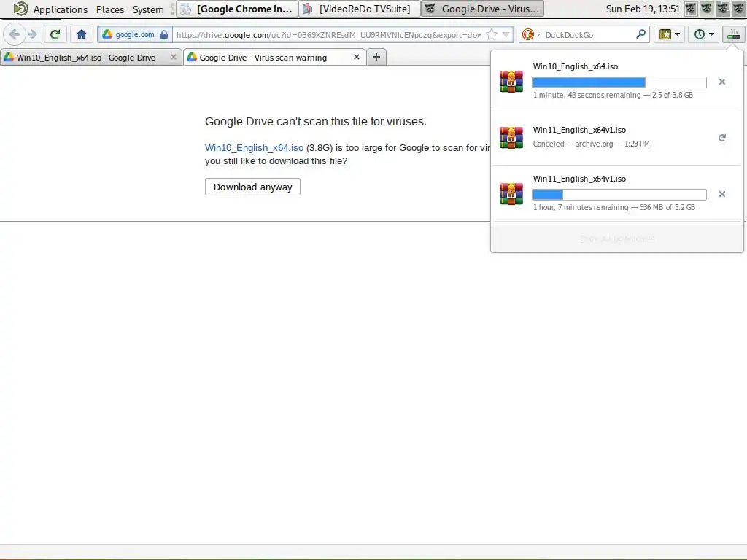Cancel the Win11 download in progress
The width and height of the screenshot is (747, 560).
721,194
